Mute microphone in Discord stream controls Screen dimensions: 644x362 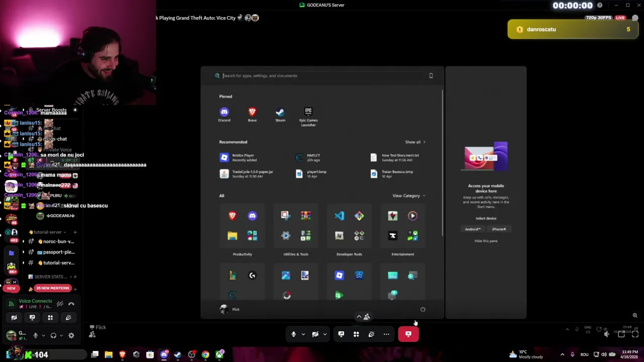pos(293,334)
